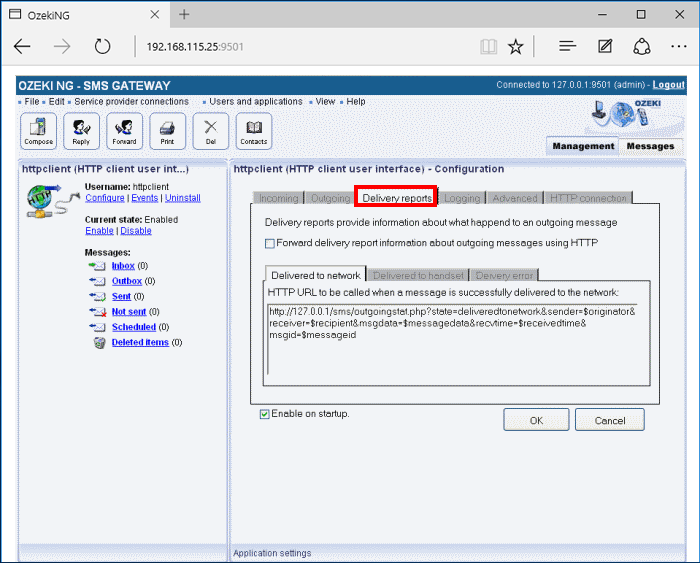Click the Compose toolbar icon
Screen dimensions: 700x563
[39, 130]
